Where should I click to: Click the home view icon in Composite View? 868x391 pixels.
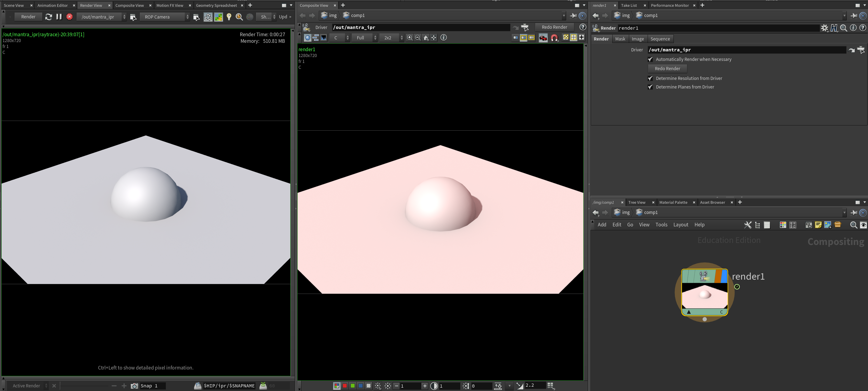[426, 38]
